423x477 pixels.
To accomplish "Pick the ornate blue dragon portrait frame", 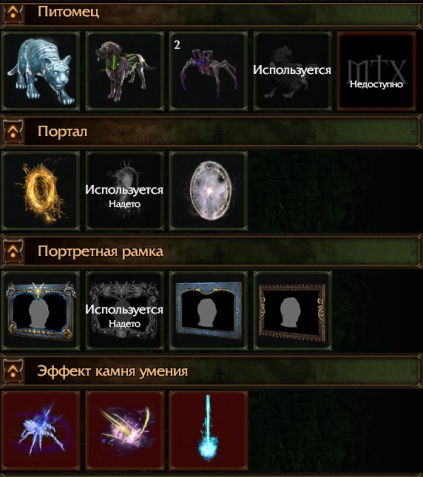I will [41, 311].
